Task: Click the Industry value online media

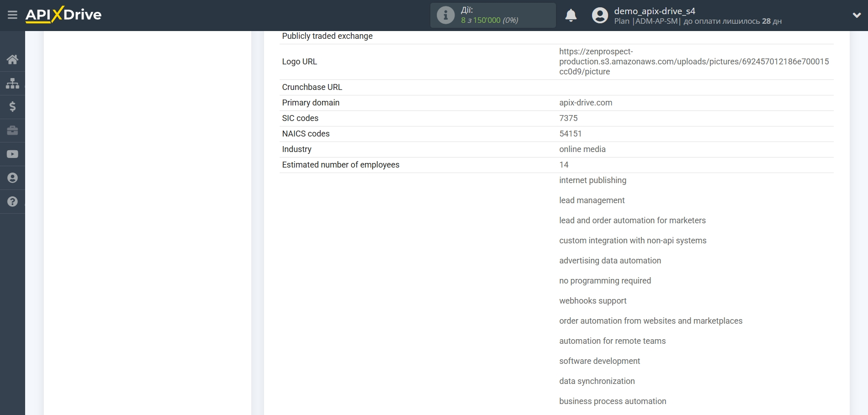Action: [582, 149]
